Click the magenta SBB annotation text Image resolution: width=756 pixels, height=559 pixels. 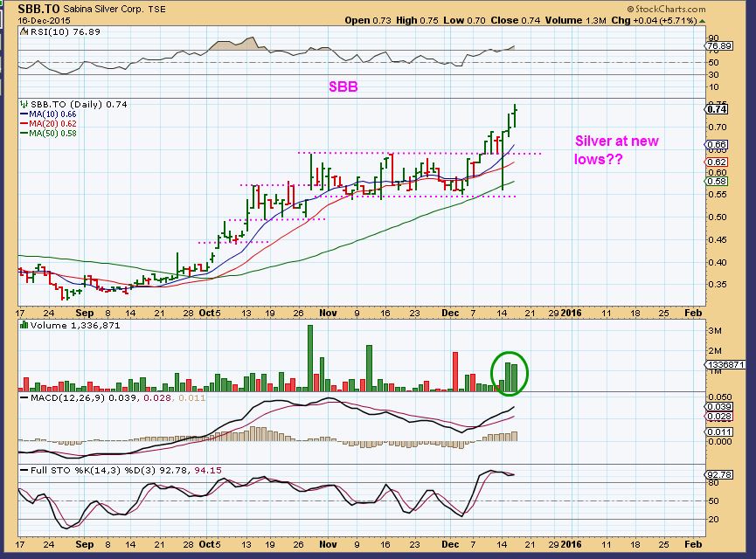coord(343,86)
